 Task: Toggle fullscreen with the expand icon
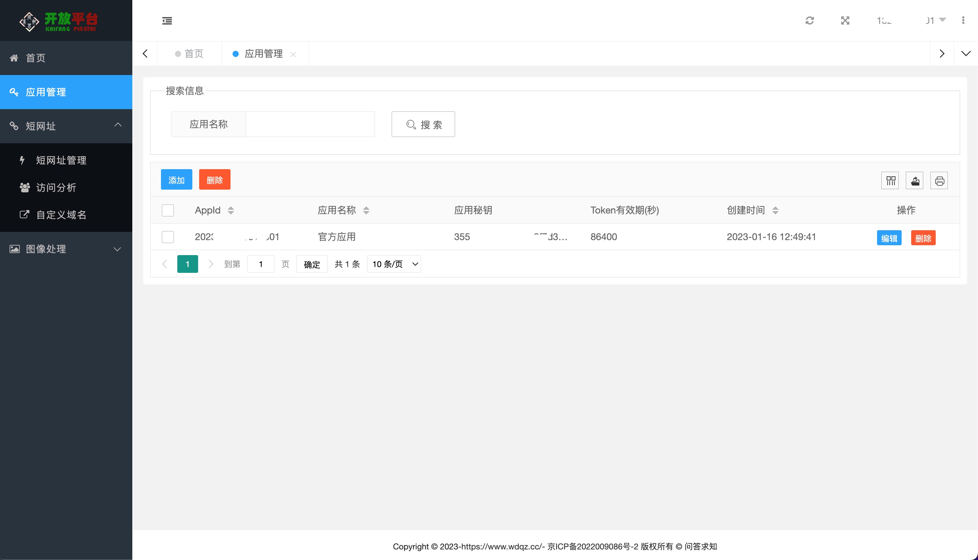click(x=845, y=20)
